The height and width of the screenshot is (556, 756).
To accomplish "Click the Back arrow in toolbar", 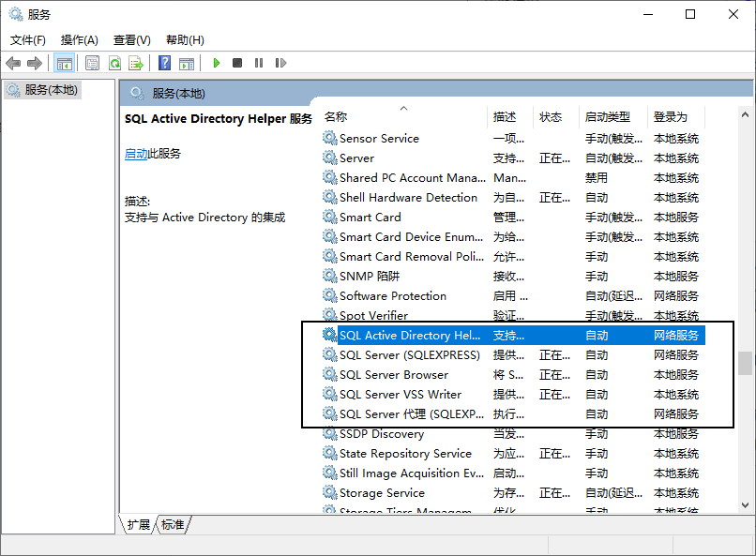I will (x=13, y=63).
